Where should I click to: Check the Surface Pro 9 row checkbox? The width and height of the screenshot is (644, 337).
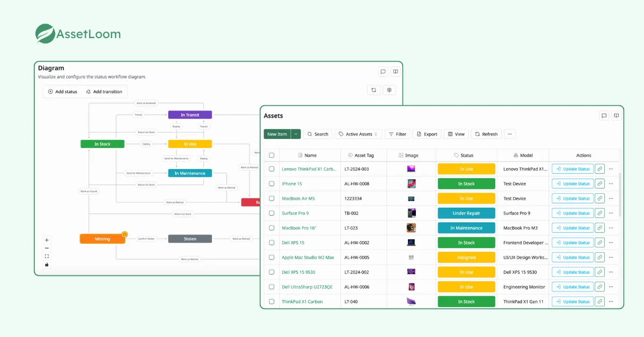[272, 213]
